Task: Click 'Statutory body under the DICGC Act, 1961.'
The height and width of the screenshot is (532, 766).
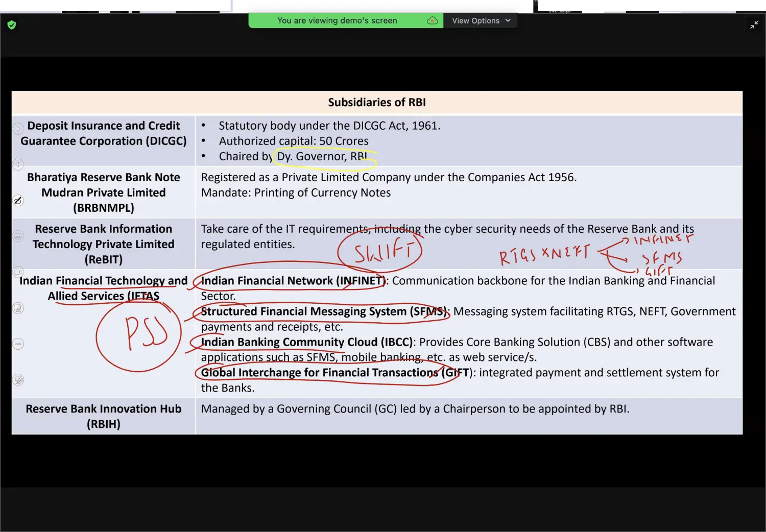Action: click(x=329, y=126)
